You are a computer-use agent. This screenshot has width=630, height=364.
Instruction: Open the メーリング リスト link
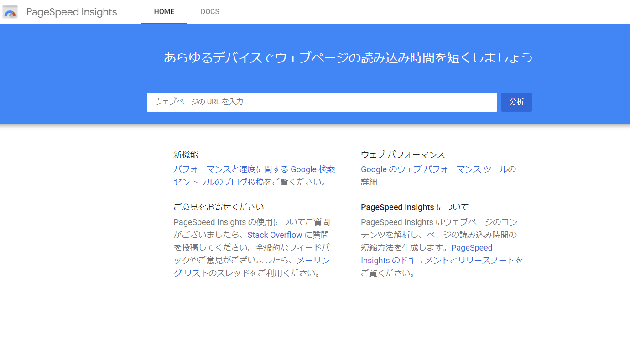tap(251, 267)
